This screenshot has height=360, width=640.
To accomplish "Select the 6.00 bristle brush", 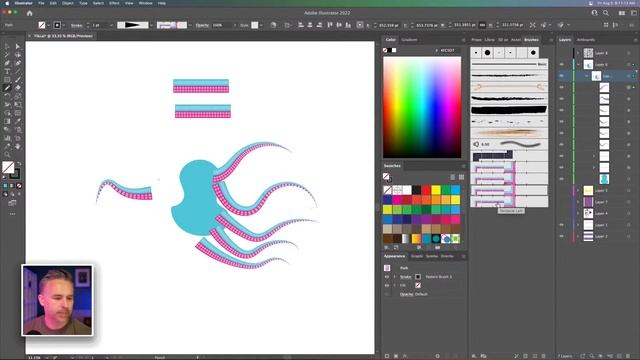I will [x=509, y=144].
